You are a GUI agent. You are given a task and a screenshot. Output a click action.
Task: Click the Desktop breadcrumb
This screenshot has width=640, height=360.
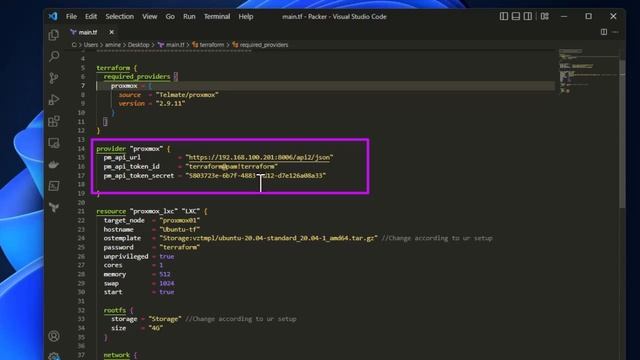pyautogui.click(x=138, y=45)
